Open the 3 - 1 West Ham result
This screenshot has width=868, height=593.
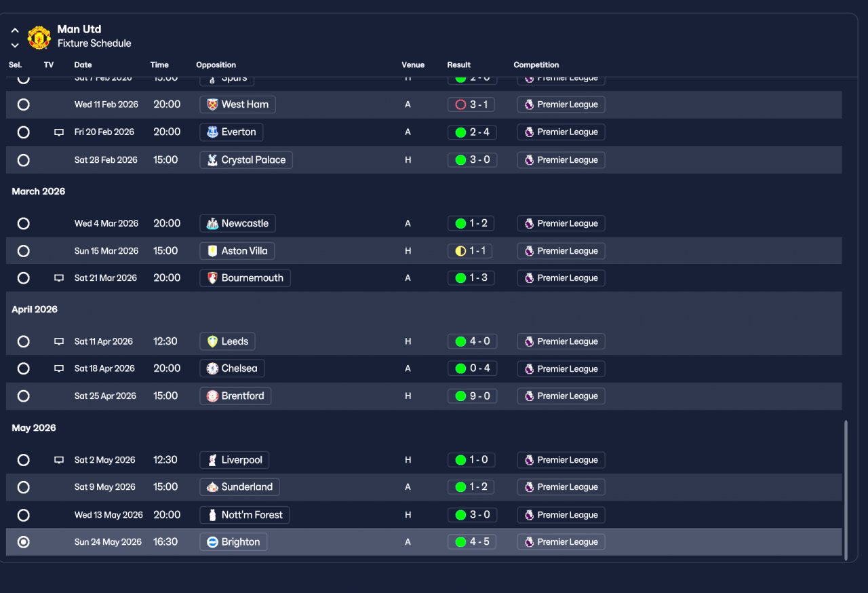click(x=472, y=104)
